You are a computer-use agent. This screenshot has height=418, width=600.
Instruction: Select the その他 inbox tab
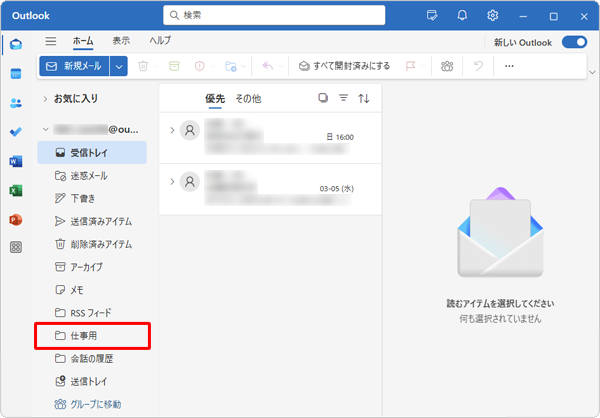click(x=248, y=99)
